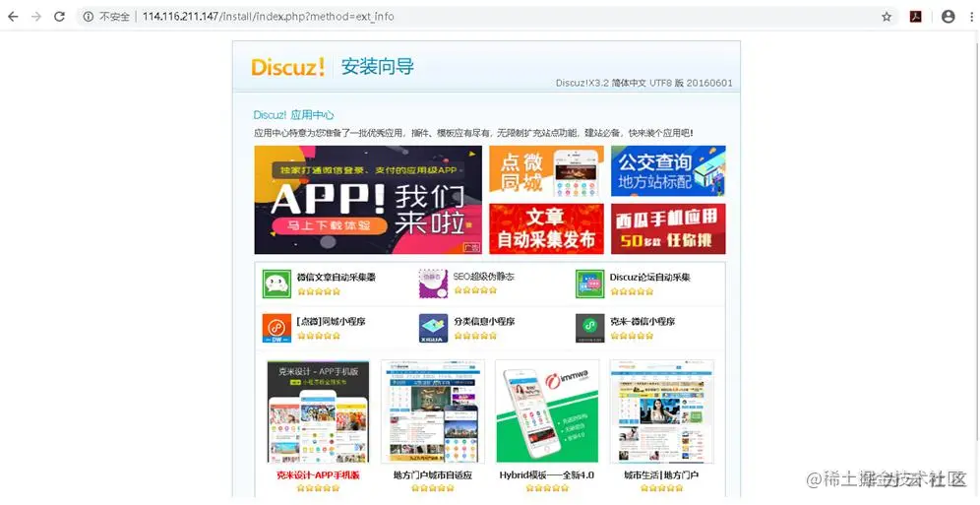Image resolution: width=980 pixels, height=505 pixels.
Task: Open the '[点微]同城小程序' link
Action: pyautogui.click(x=332, y=321)
